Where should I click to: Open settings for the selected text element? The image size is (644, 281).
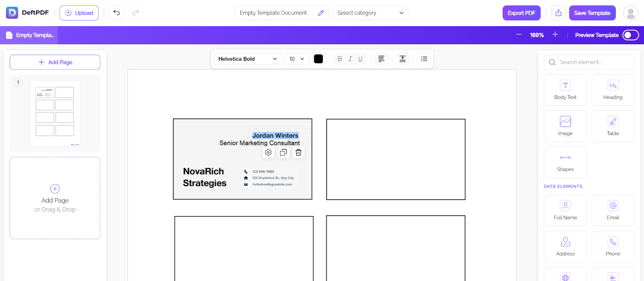click(x=268, y=152)
